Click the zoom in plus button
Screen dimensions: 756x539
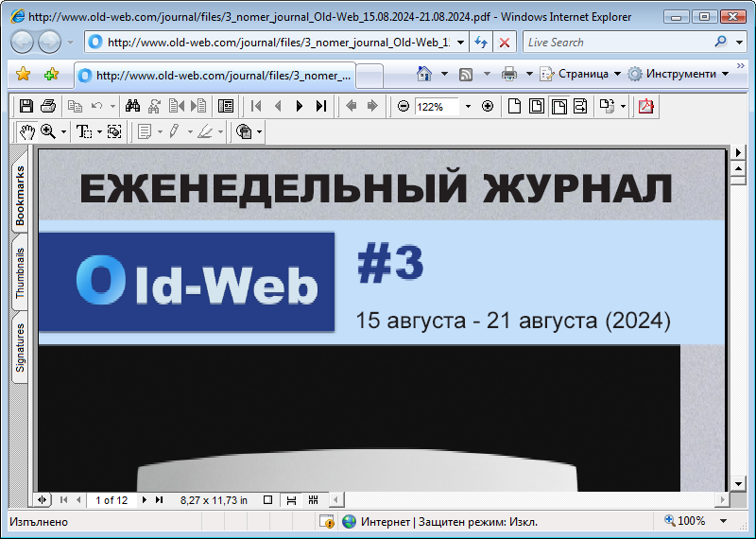(x=488, y=106)
